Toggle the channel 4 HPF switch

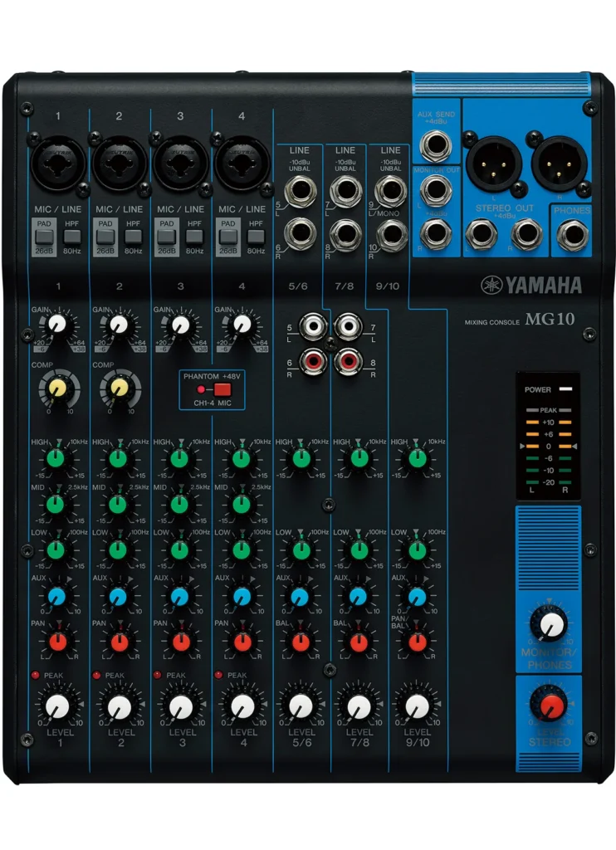click(256, 237)
